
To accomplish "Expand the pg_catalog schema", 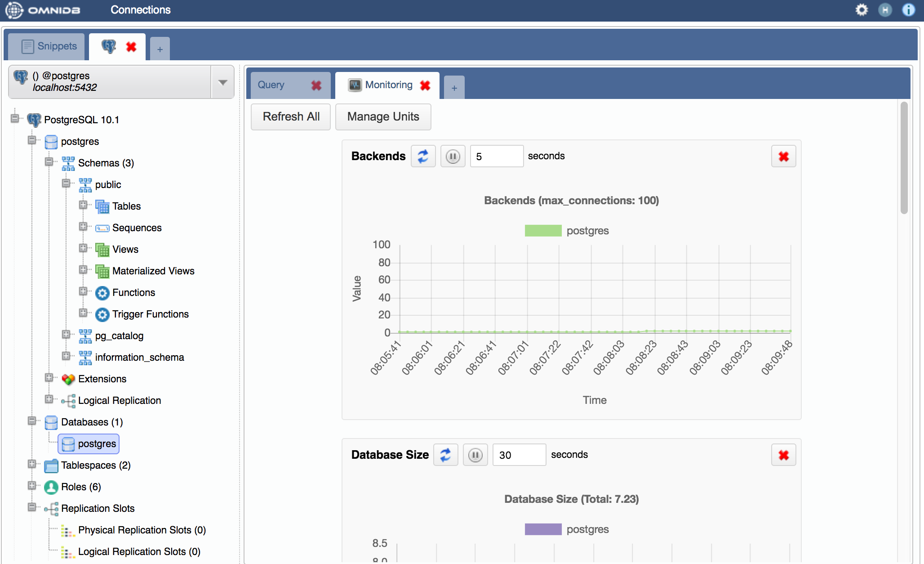I will (66, 335).
